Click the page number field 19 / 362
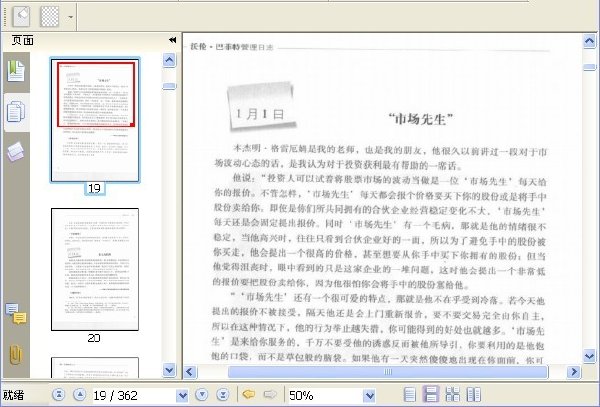 [134, 395]
